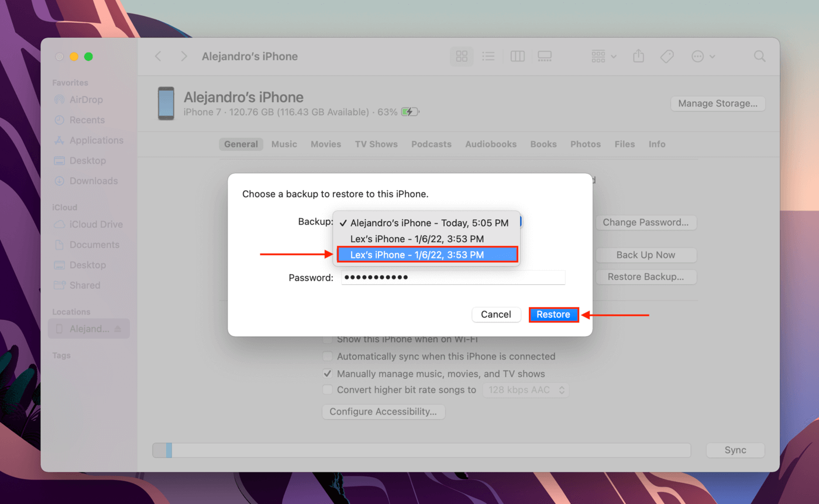
Task: Eject the iPhone from the sidebar
Action: click(x=118, y=329)
